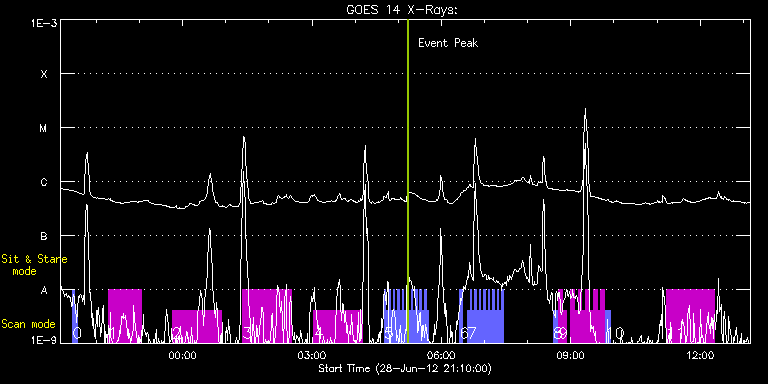Click the observation number "5" label

388,334
